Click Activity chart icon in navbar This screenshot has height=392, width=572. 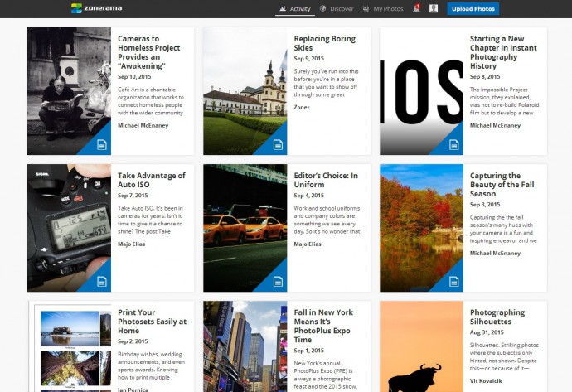[283, 8]
